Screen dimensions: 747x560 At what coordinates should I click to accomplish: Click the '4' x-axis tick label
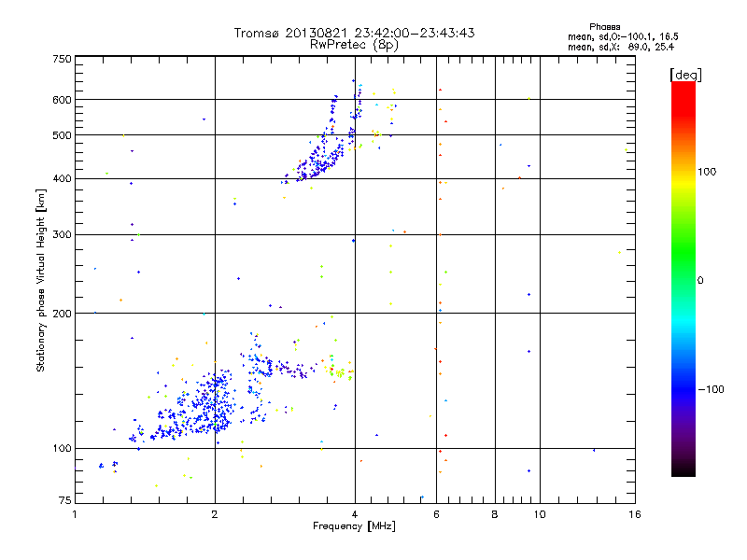pos(355,514)
